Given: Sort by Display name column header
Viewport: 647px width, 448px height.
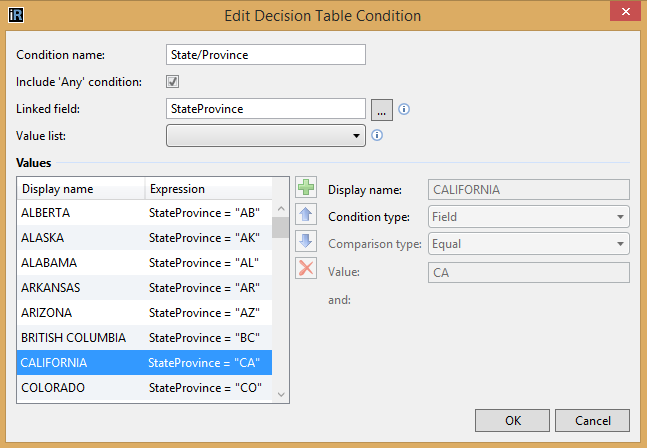Looking at the screenshot, I should (80, 189).
